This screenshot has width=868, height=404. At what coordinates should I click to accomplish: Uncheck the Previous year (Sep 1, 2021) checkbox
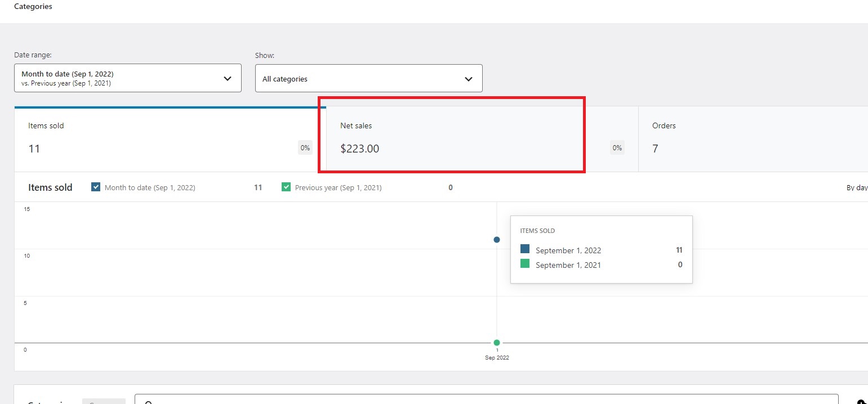[x=287, y=186]
